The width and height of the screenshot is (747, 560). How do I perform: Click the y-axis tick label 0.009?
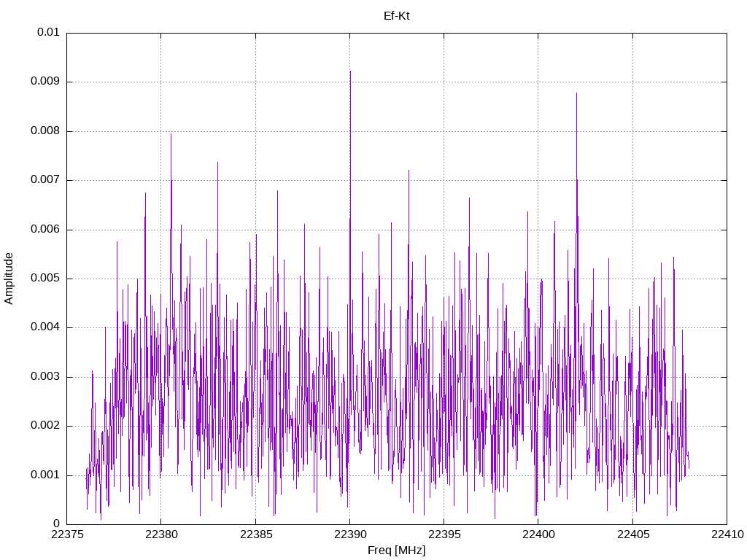[45, 81]
